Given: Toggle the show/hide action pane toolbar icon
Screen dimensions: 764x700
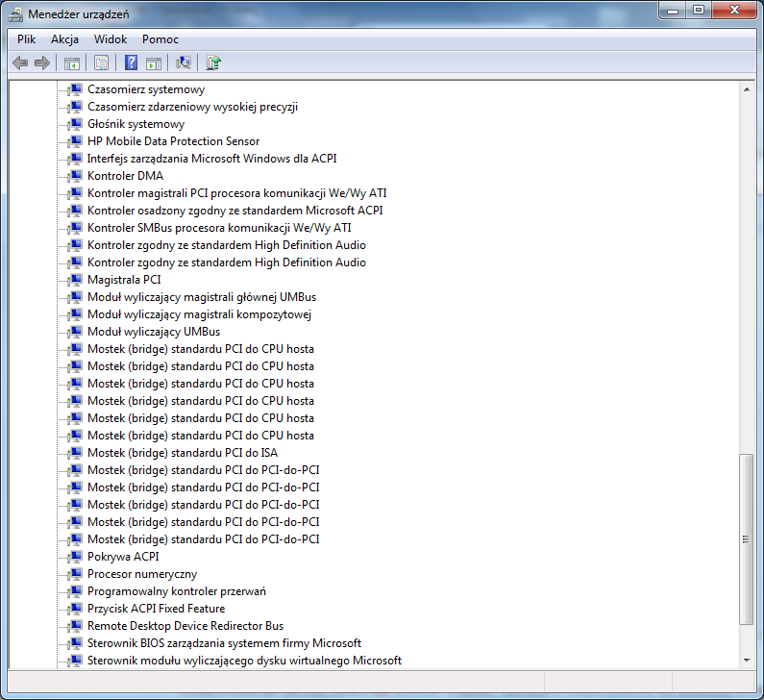Looking at the screenshot, I should pos(154,62).
